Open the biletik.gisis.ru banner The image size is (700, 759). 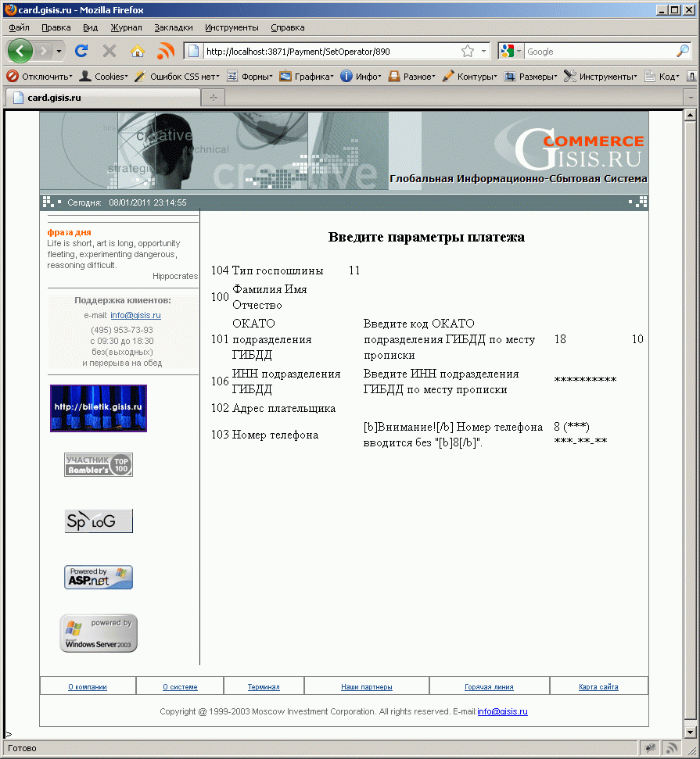pyautogui.click(x=99, y=408)
